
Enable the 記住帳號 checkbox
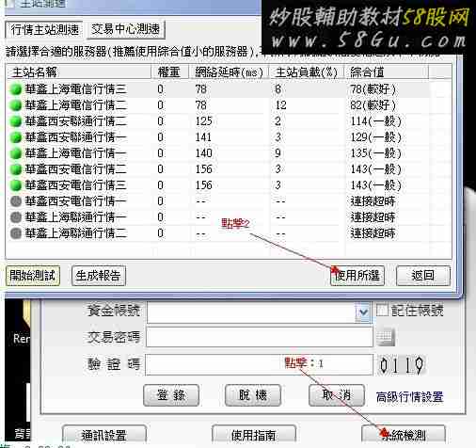(x=382, y=310)
